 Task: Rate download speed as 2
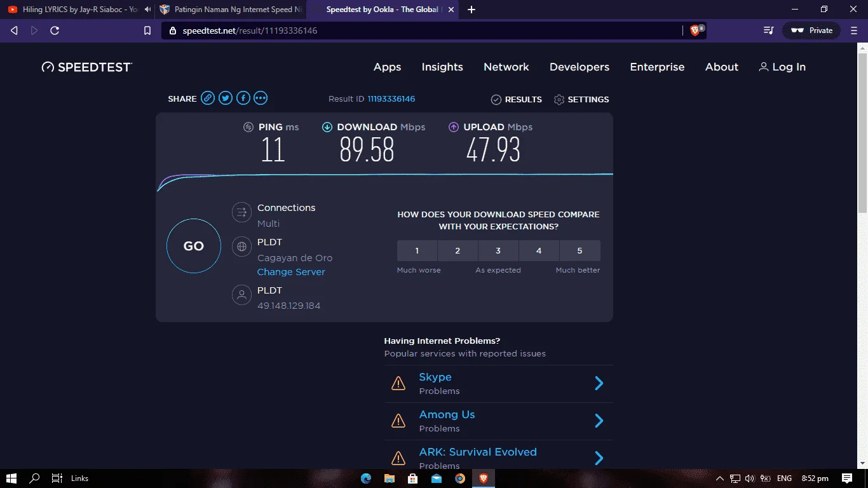point(458,250)
